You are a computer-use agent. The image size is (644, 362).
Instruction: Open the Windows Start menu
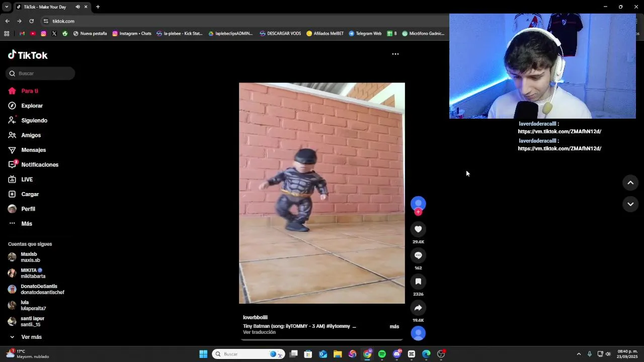pos(203,354)
